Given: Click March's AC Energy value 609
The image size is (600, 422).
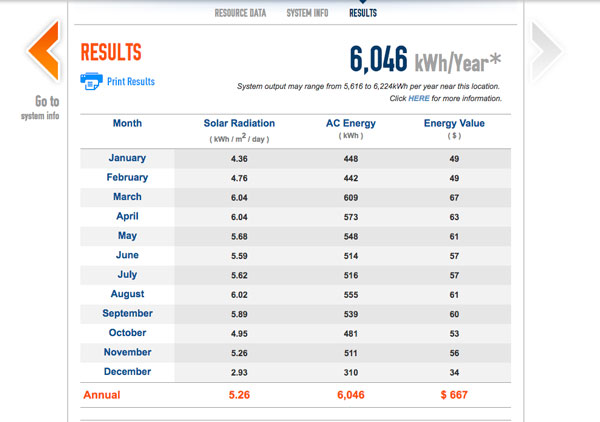Looking at the screenshot, I should 350,197.
